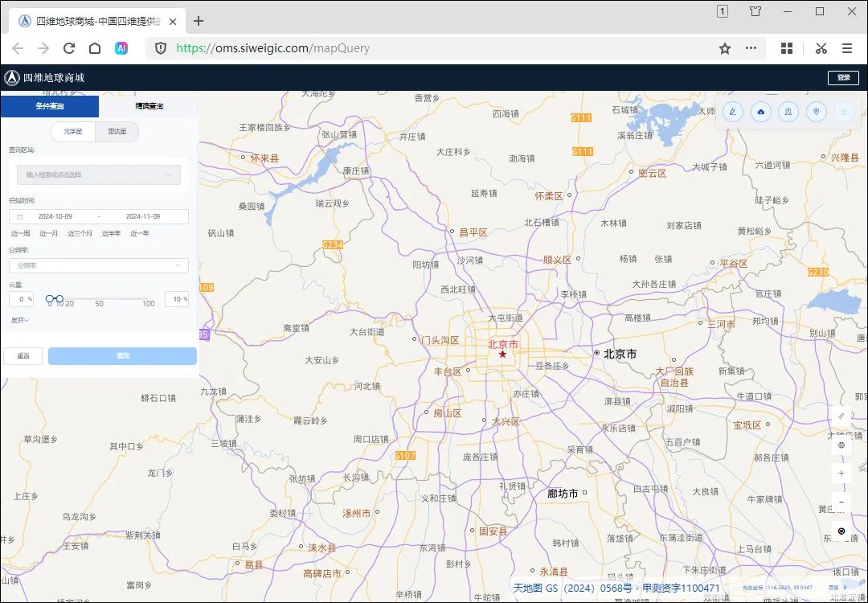Click the cloud cover minimum 0% input
The width and height of the screenshot is (868, 603).
(x=21, y=299)
